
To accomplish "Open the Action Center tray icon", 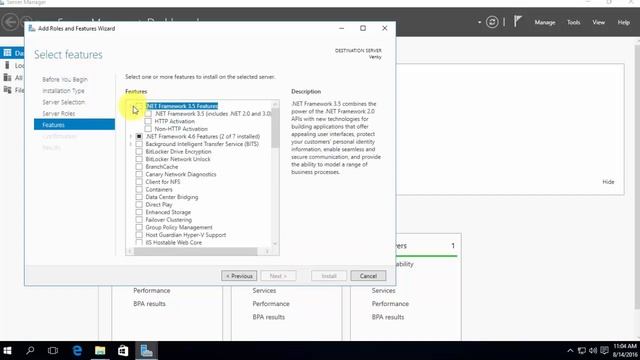I will (x=604, y=351).
